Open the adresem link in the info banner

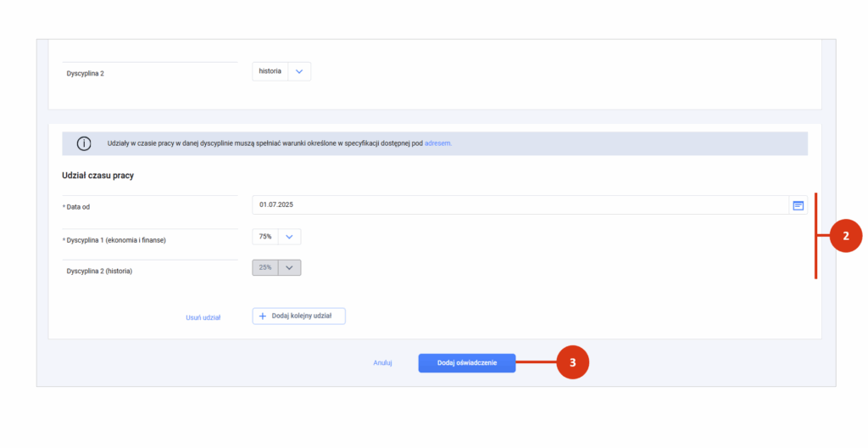click(438, 143)
